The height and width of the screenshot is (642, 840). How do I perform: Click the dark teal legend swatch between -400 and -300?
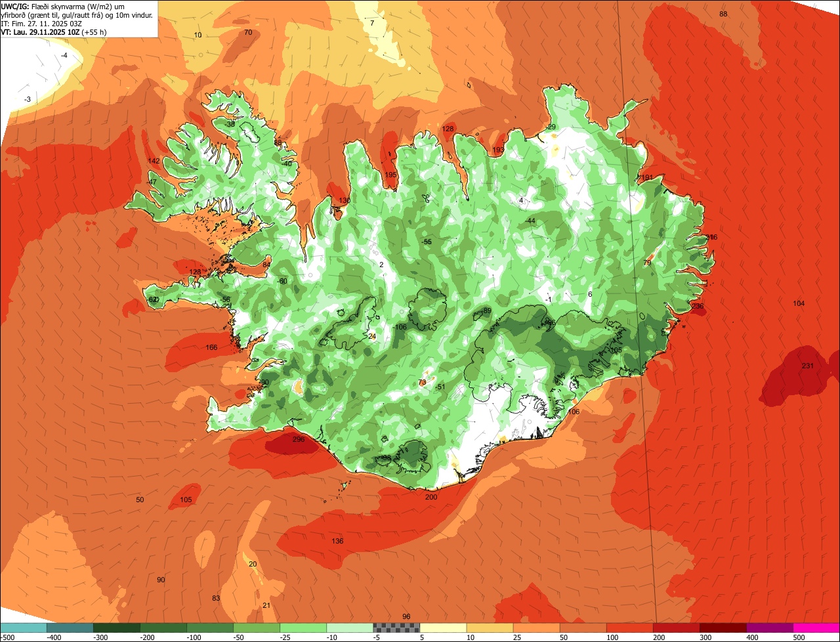pyautogui.click(x=70, y=628)
